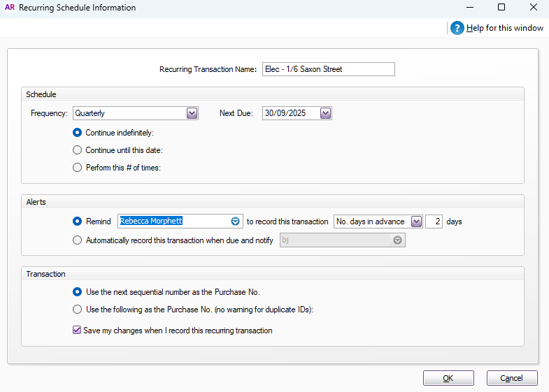Select use next sequential Purchase No. option
Image resolution: width=549 pixels, height=392 pixels.
78,291
